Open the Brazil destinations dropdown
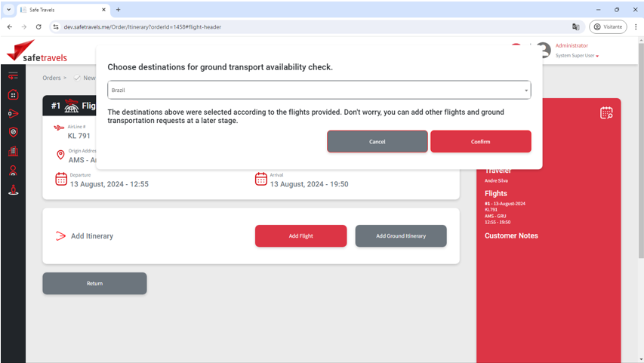644x363 pixels. 319,91
